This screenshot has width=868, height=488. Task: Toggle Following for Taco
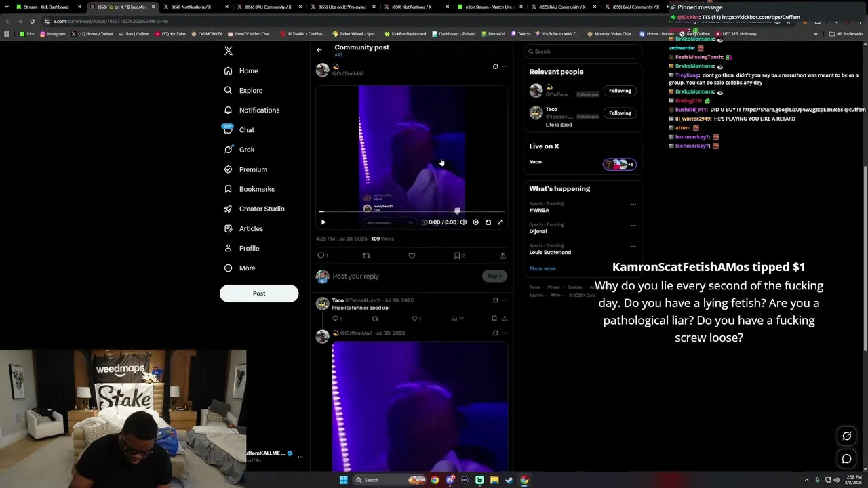(x=620, y=113)
